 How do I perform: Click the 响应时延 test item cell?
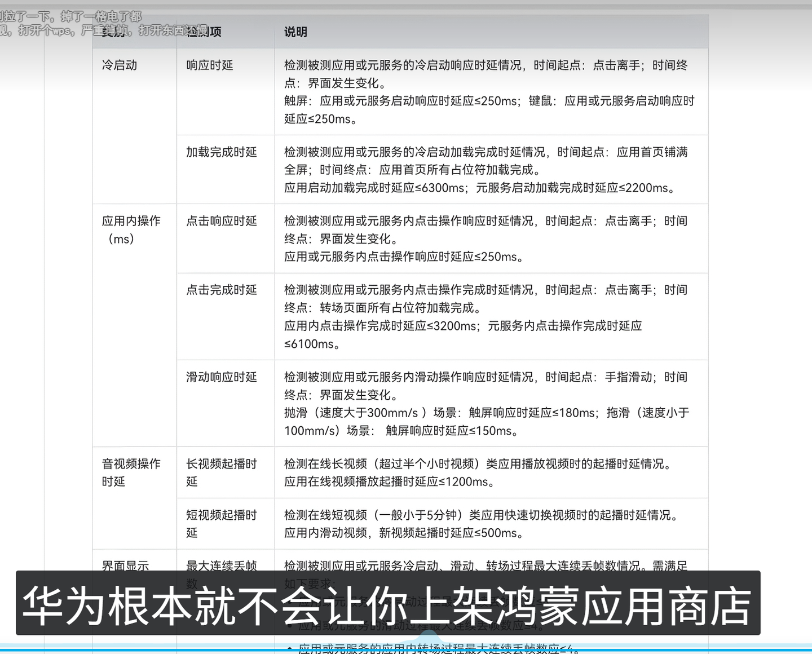[x=226, y=91]
